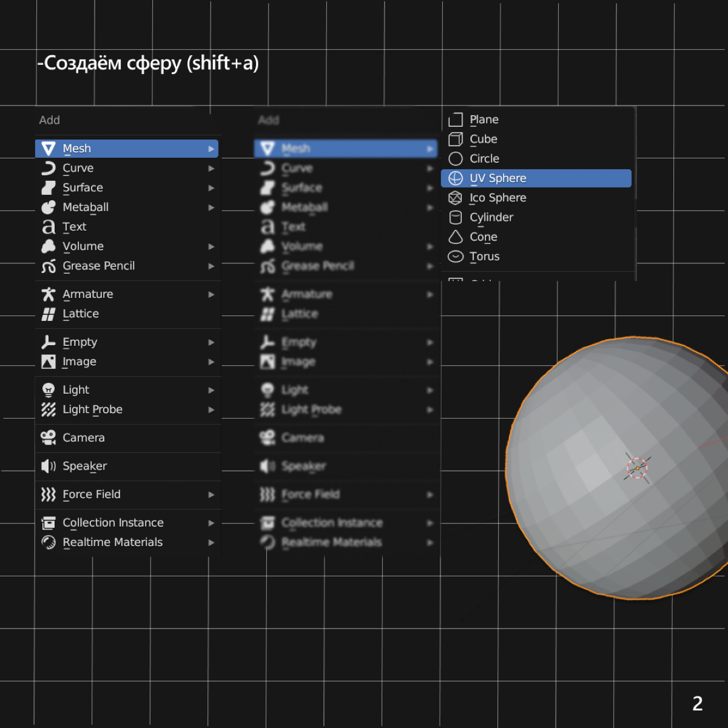Click the UV Sphere globe icon

point(456,178)
